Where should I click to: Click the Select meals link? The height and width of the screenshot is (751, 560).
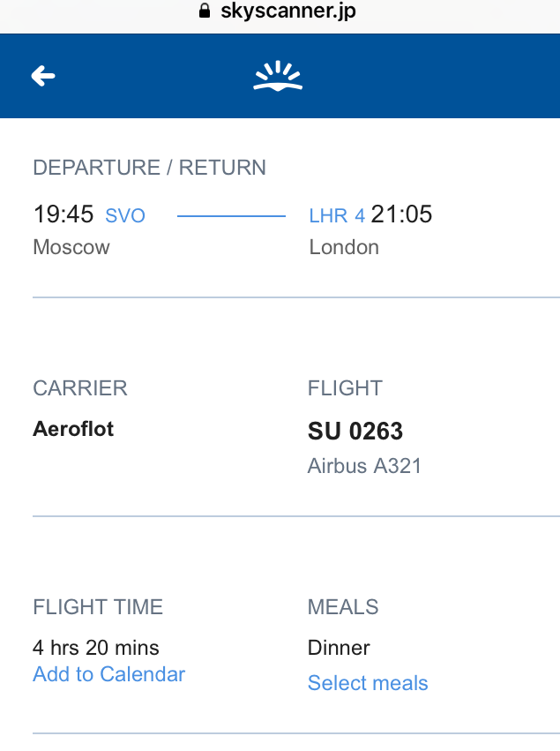(x=368, y=682)
